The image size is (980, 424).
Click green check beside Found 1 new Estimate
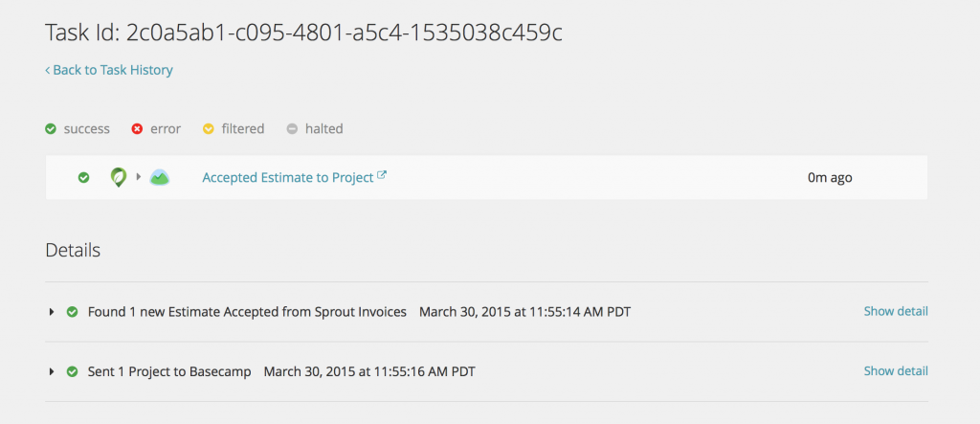click(72, 312)
